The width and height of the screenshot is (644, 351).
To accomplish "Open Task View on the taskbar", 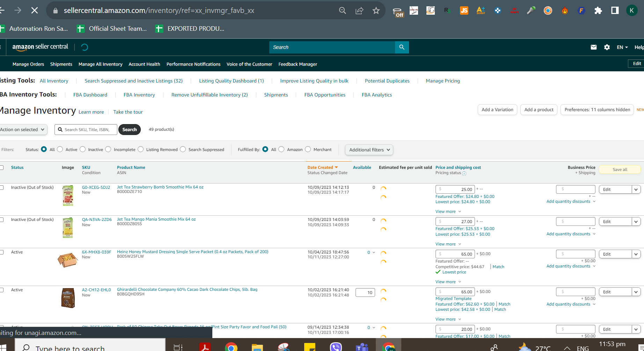I will pos(178,347).
